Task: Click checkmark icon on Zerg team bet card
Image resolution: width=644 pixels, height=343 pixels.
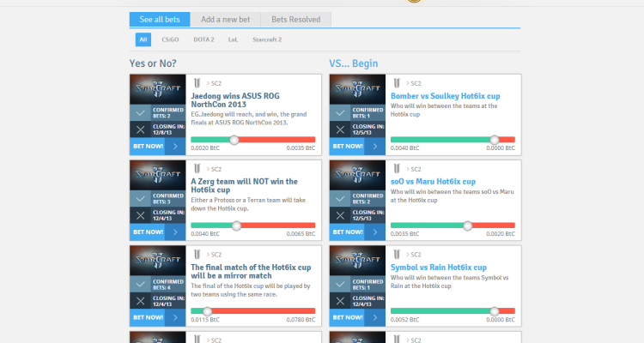Action: pos(141,199)
